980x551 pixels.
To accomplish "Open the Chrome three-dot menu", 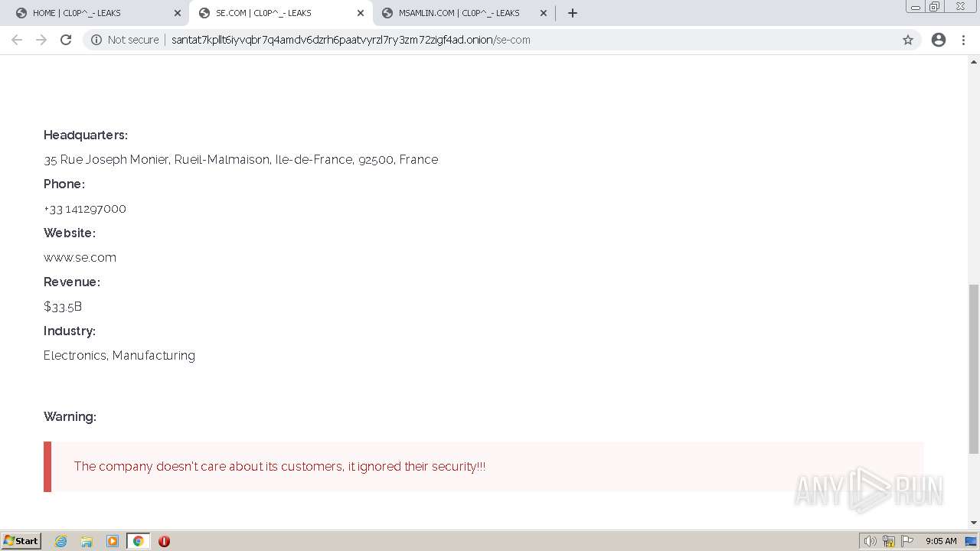I will click(x=963, y=40).
